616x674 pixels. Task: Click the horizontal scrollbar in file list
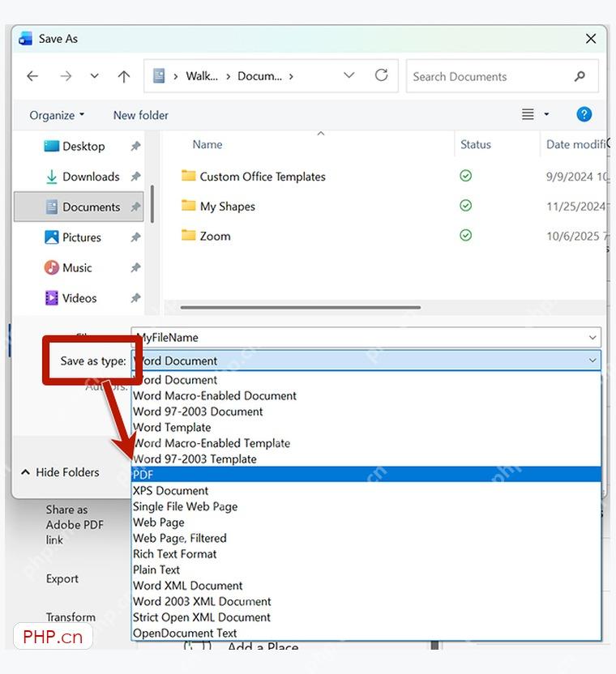click(x=300, y=307)
